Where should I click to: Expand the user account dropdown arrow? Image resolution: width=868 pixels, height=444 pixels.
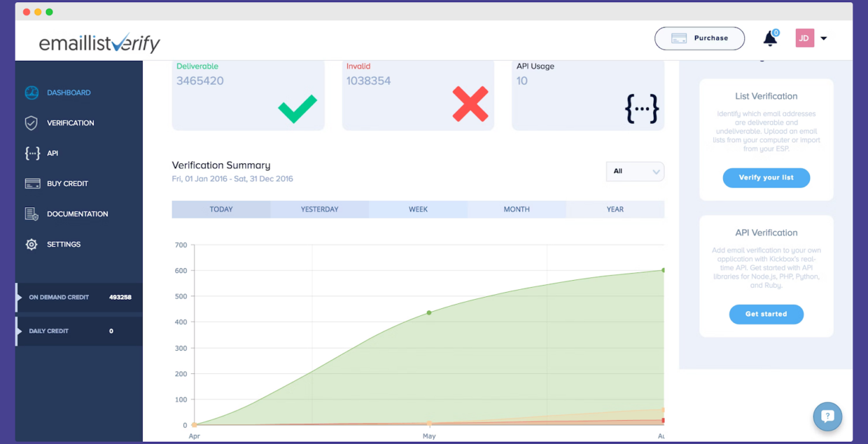tap(824, 39)
